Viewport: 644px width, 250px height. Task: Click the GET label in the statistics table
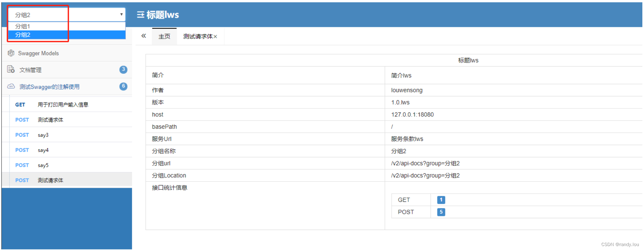pyautogui.click(x=404, y=200)
